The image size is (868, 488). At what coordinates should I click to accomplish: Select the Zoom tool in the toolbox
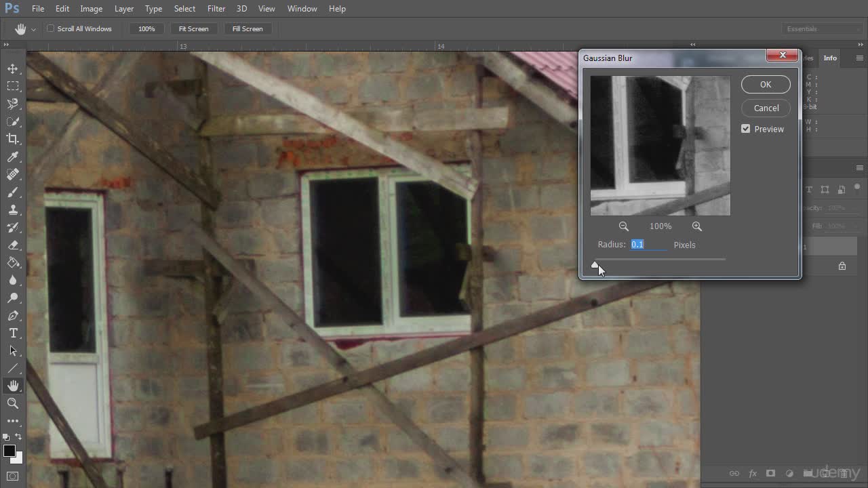click(x=13, y=403)
